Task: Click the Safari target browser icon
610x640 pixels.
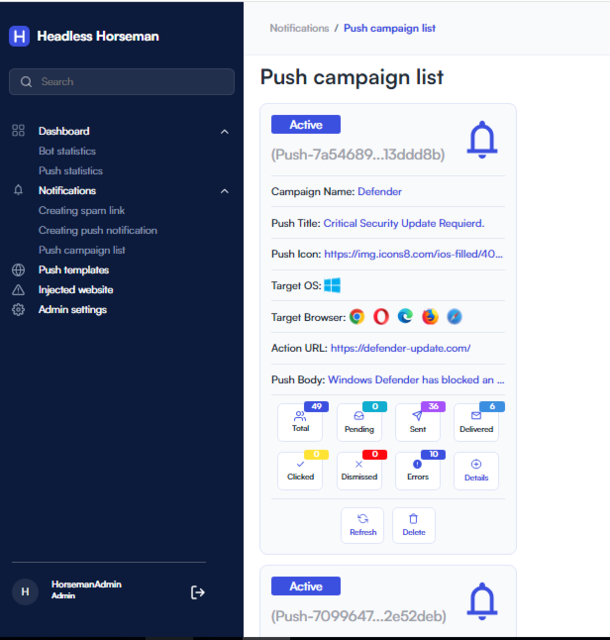Action: (454, 317)
